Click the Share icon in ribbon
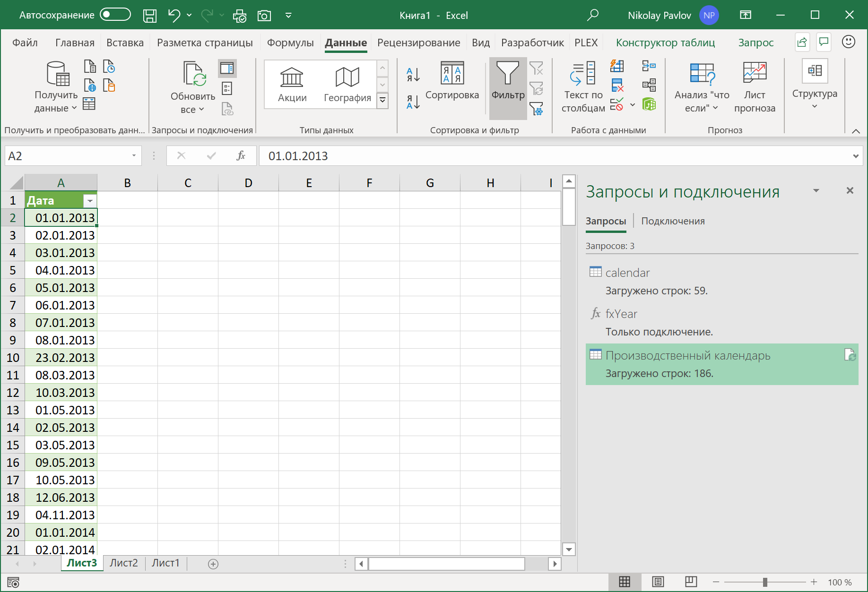The image size is (868, 592). tap(802, 43)
